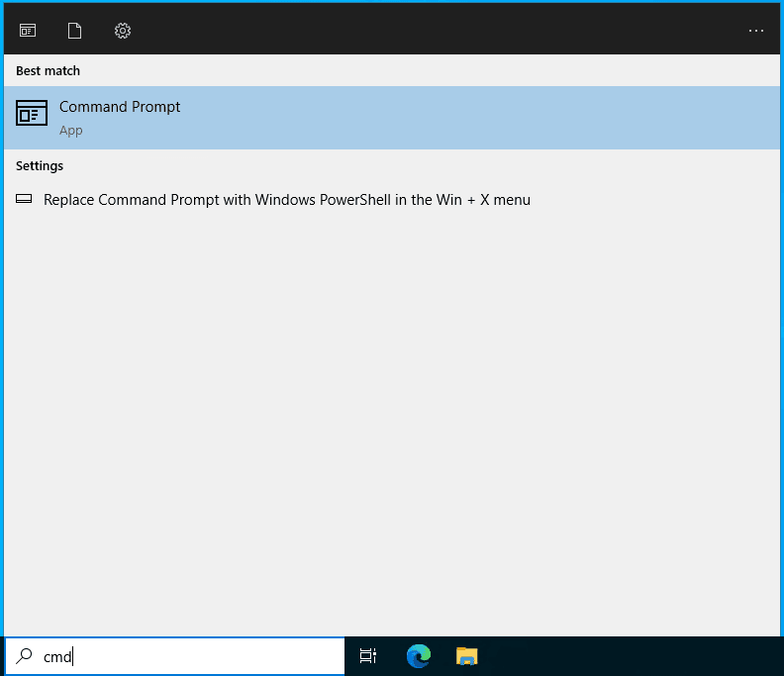784x676 pixels.
Task: Click the 'Best match' section header
Action: tap(48, 71)
